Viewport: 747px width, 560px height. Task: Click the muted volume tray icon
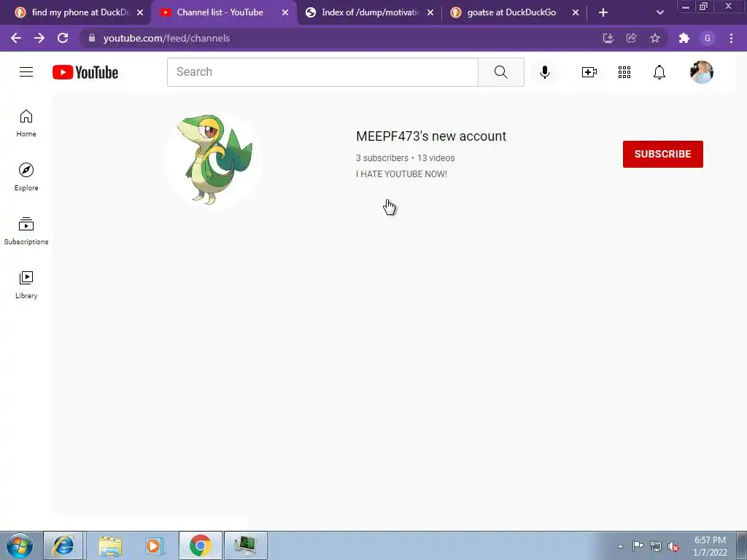[673, 546]
